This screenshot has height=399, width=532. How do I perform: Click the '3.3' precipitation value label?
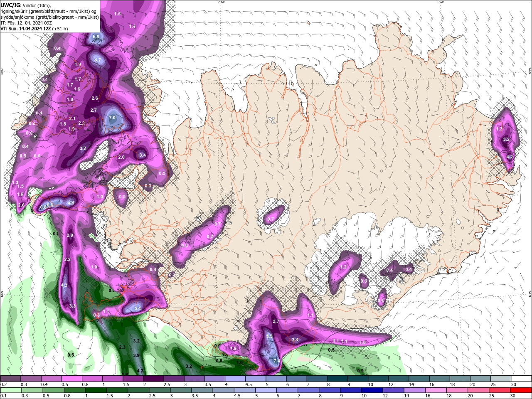click(72, 306)
